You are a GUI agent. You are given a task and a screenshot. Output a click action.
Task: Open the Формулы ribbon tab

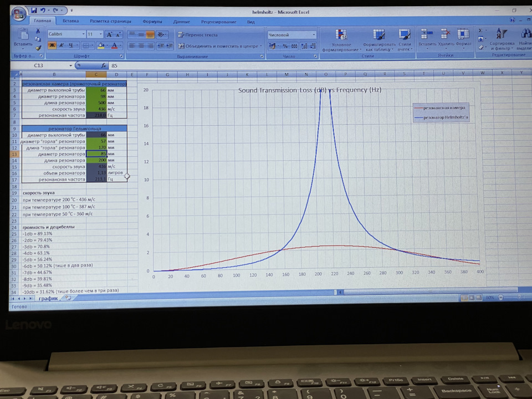tap(152, 22)
